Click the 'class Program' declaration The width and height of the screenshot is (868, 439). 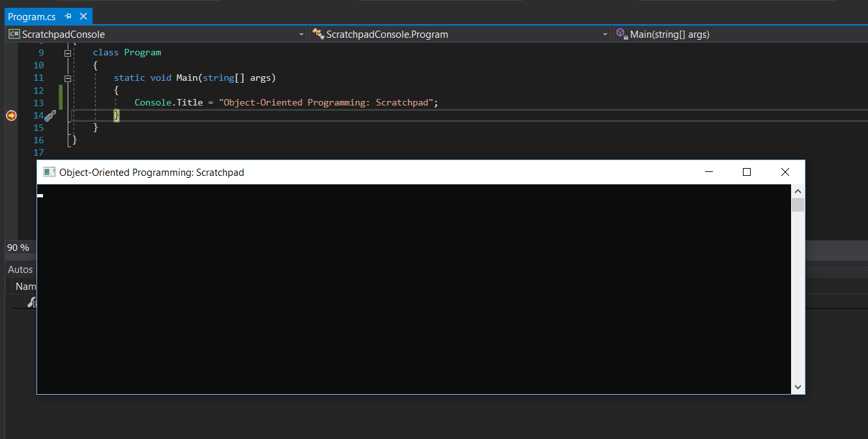point(127,53)
